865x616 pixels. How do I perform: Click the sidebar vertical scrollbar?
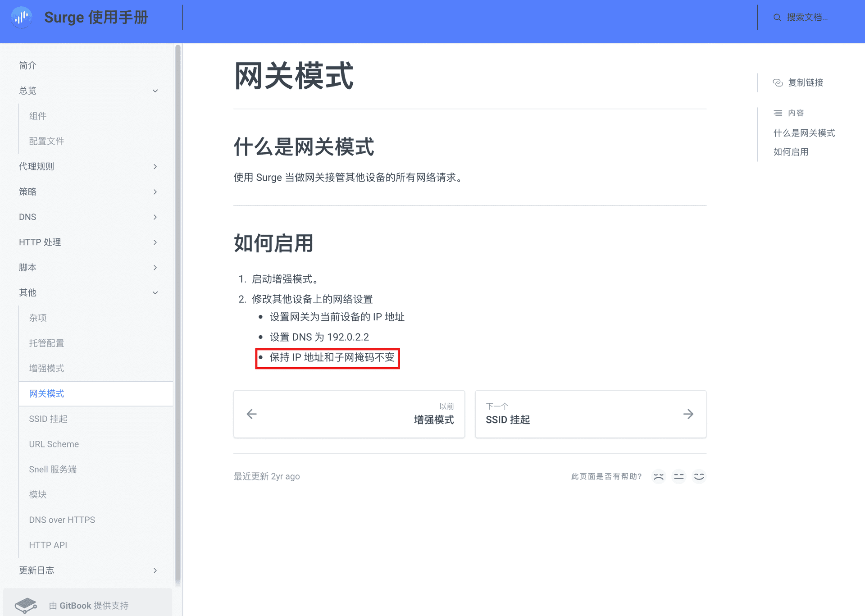178,315
